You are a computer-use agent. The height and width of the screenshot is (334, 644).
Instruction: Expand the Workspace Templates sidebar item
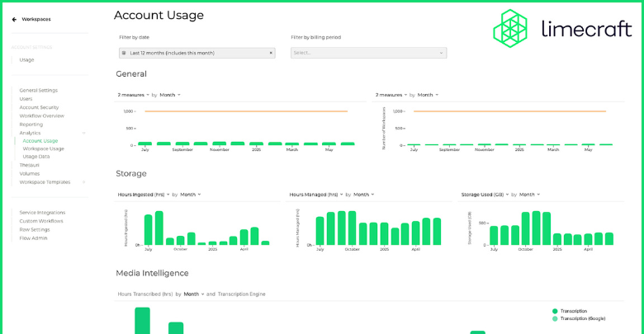83,182
